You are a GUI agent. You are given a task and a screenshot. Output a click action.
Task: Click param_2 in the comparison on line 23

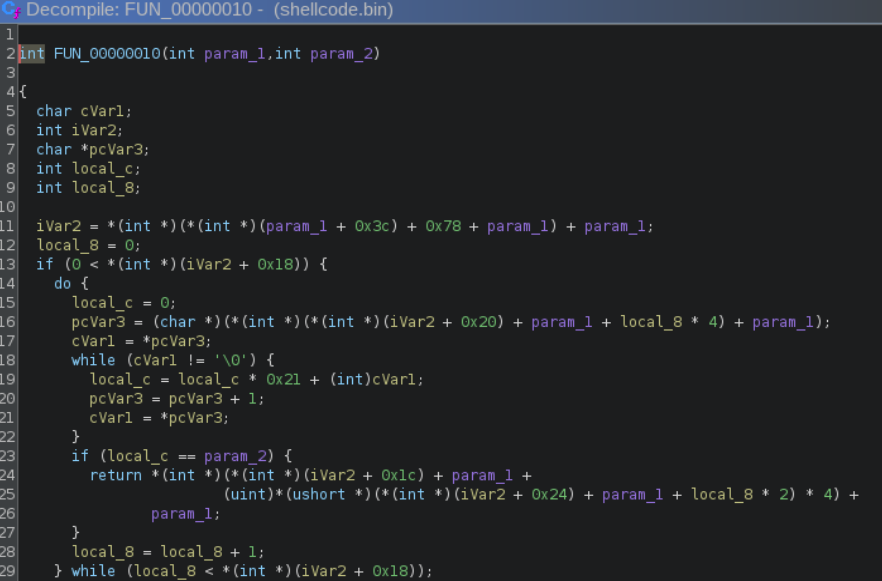[x=235, y=456]
